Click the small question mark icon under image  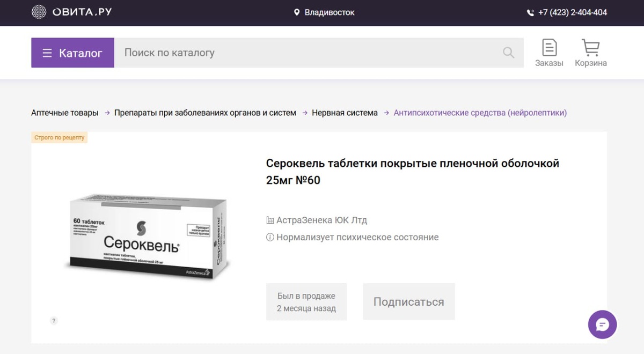54,321
